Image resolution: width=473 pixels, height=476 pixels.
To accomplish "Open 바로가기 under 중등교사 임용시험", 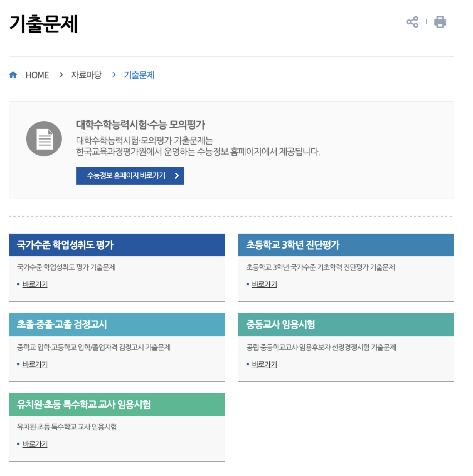I will 264,364.
